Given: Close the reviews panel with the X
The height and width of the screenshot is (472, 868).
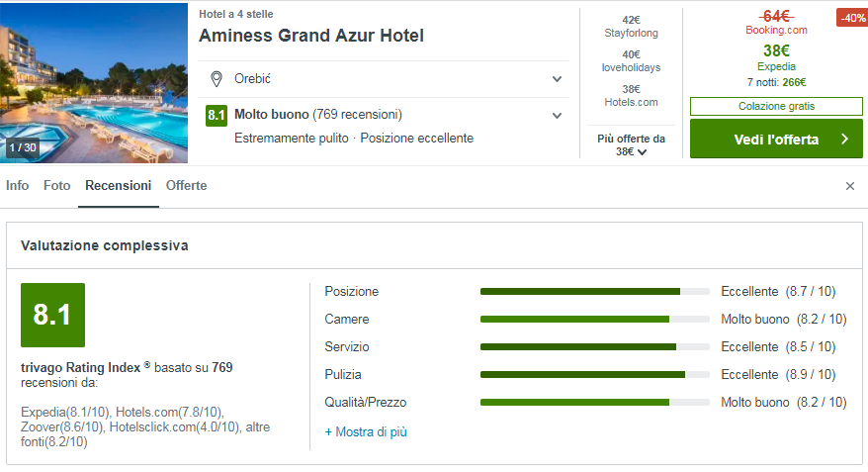Looking at the screenshot, I should pyautogui.click(x=849, y=186).
